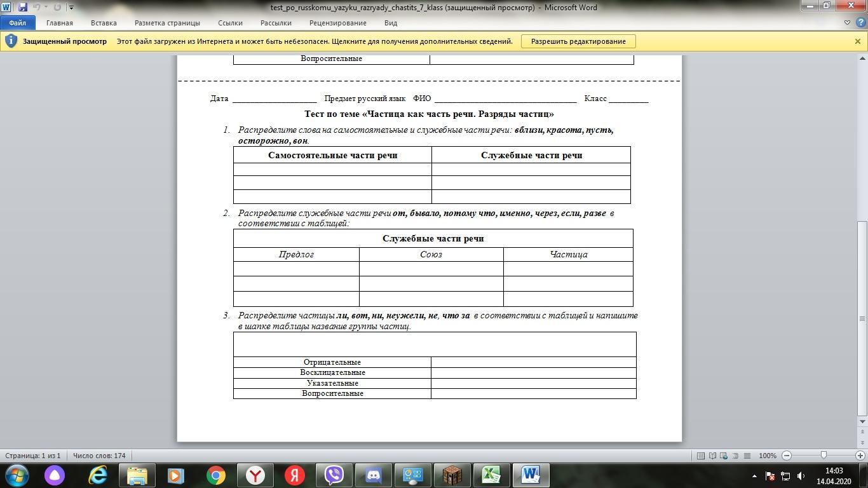Switch to Web Layout view icon
The width and height of the screenshot is (868, 488).
click(724, 456)
